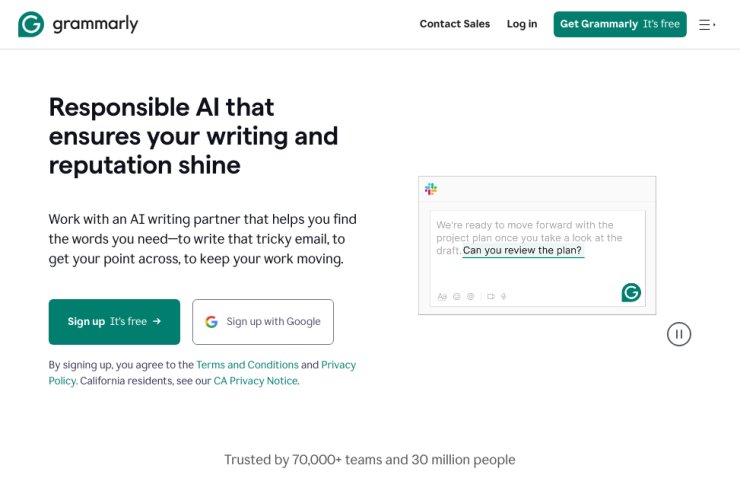The width and height of the screenshot is (740, 494).
Task: Click the emoji smiley icon in composer
Action: [456, 296]
